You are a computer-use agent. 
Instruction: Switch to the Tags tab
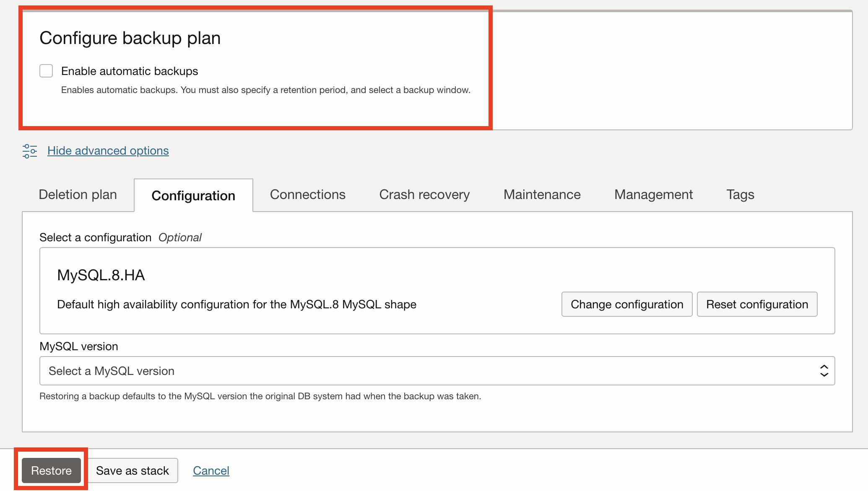coord(740,194)
